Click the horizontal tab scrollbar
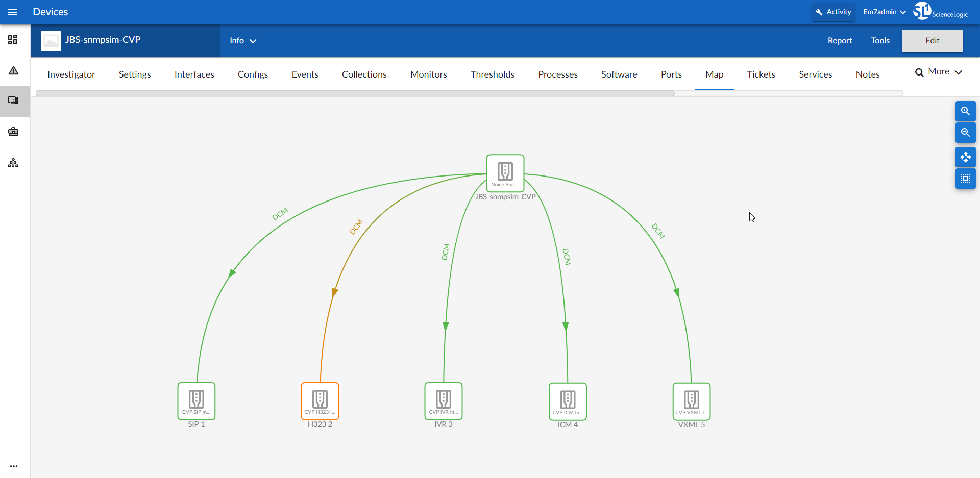 [x=355, y=93]
